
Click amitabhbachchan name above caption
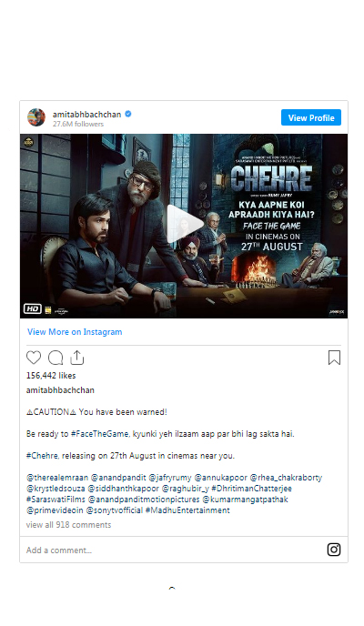click(x=60, y=390)
